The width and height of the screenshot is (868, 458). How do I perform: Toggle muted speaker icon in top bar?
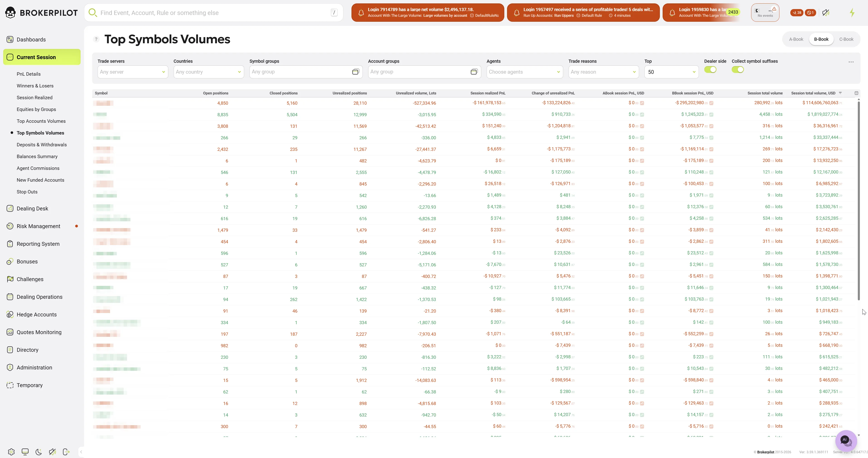(x=826, y=13)
